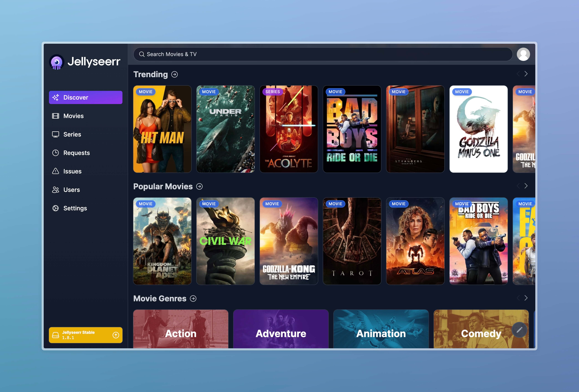Screen dimensions: 579x392
Task: Go to Series in the sidebar
Action: pyautogui.click(x=86, y=134)
